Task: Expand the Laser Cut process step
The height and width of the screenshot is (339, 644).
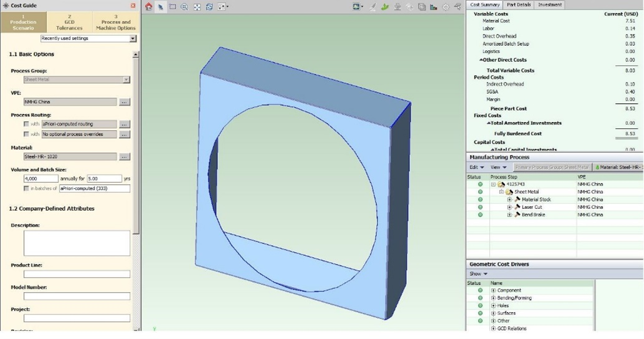Action: click(x=509, y=207)
